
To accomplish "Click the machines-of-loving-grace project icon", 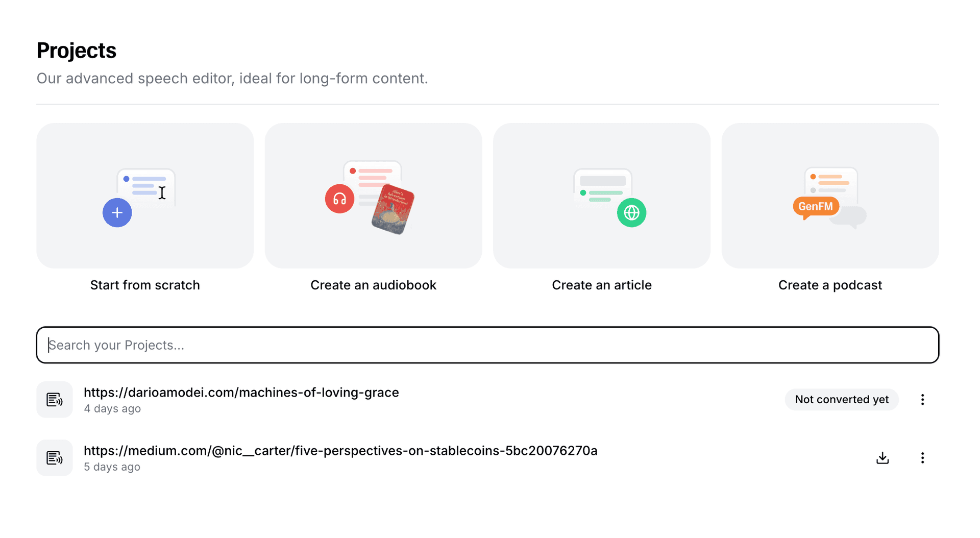I will (x=55, y=400).
